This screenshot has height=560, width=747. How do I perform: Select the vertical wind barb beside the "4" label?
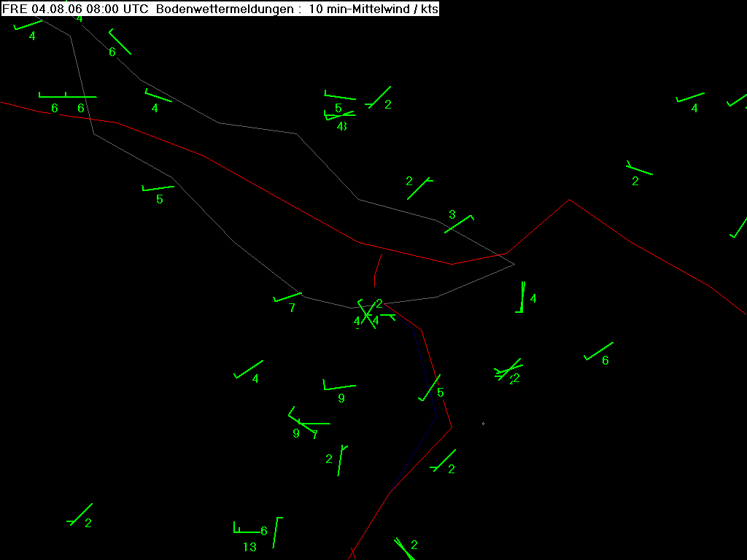click(x=521, y=297)
